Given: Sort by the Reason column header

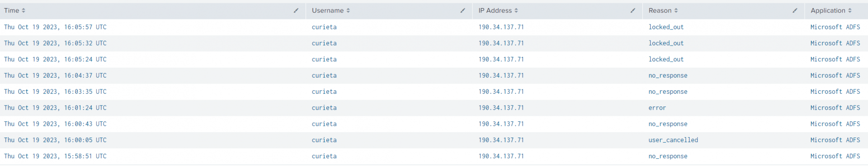Looking at the screenshot, I should click(x=663, y=10).
